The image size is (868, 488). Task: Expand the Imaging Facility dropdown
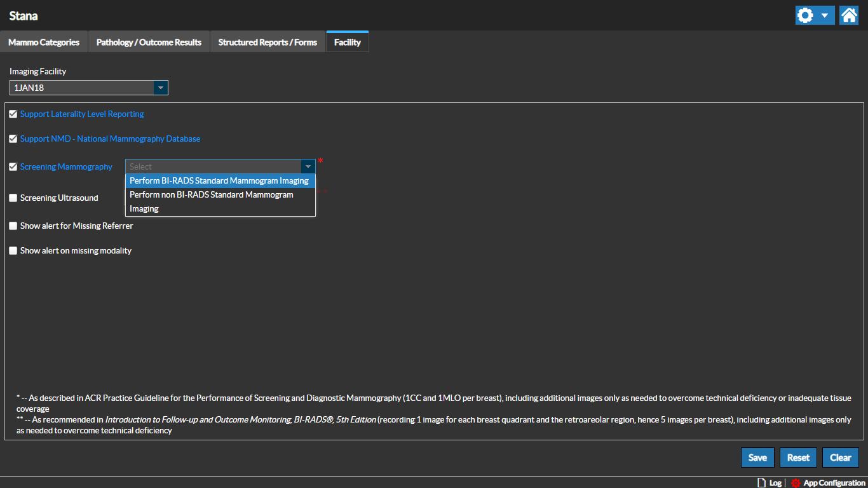160,88
